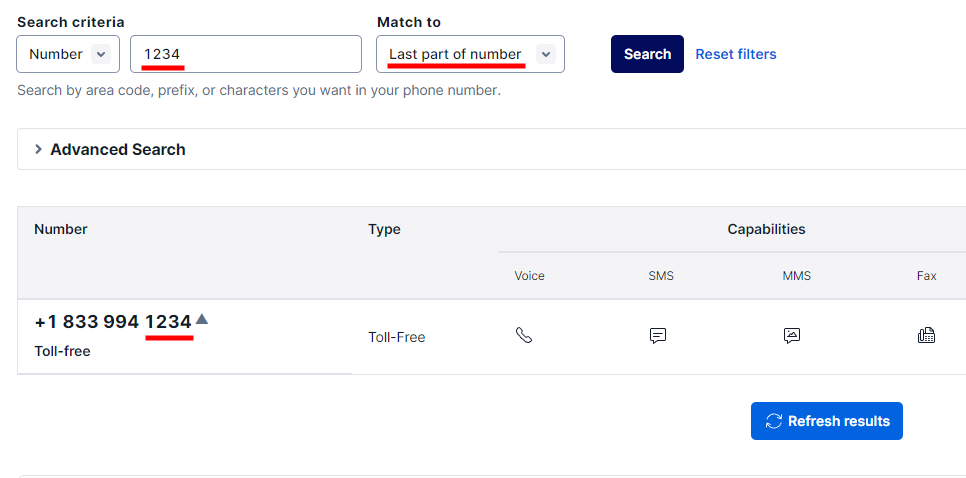Click the Voice capability phone icon

coord(524,336)
